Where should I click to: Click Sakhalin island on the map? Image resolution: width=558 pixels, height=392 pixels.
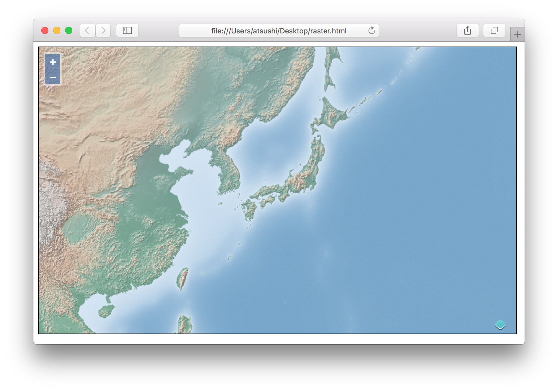[x=330, y=72]
